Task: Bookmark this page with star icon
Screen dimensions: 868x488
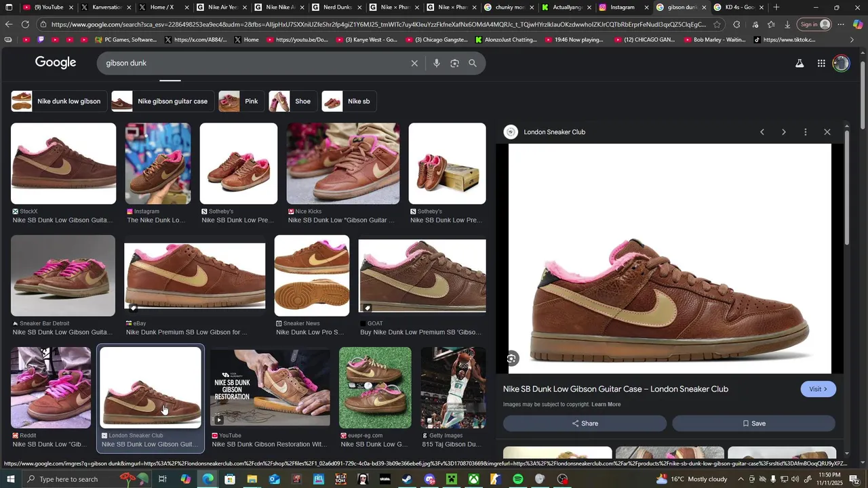Action: tap(717, 24)
